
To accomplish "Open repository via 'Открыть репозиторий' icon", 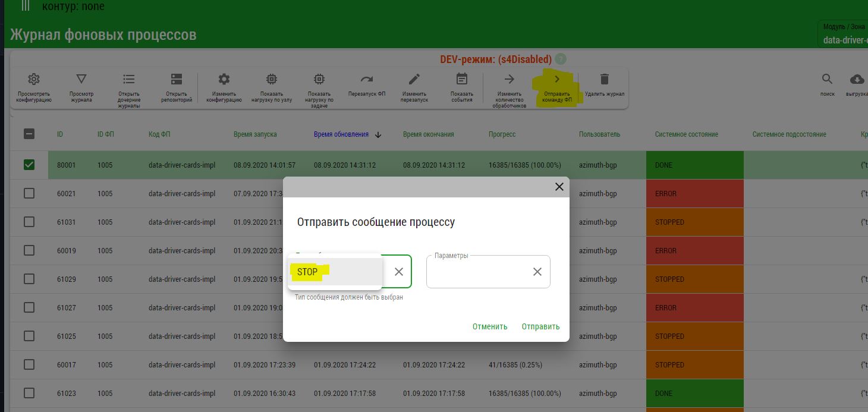I will point(177,80).
